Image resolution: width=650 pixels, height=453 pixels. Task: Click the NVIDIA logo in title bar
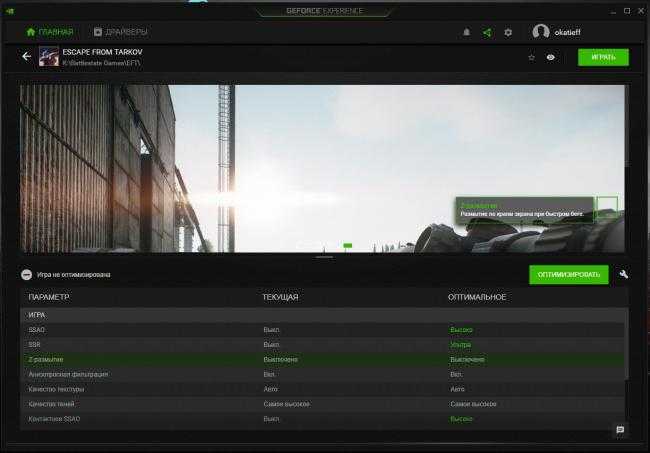click(10, 11)
